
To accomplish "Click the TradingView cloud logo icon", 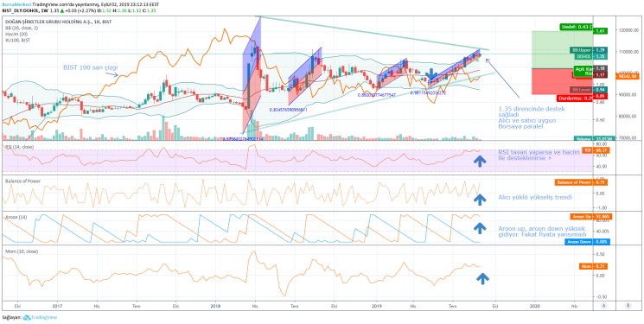I will pos(27,317).
